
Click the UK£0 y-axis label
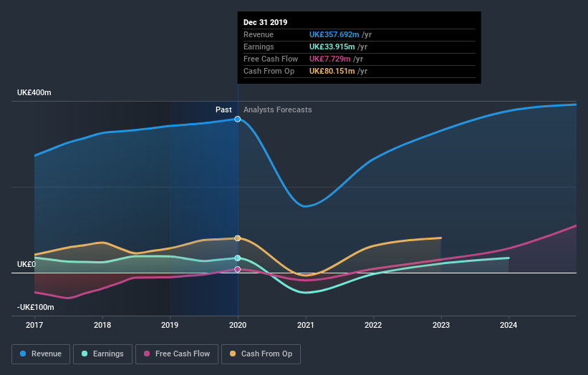coord(26,265)
